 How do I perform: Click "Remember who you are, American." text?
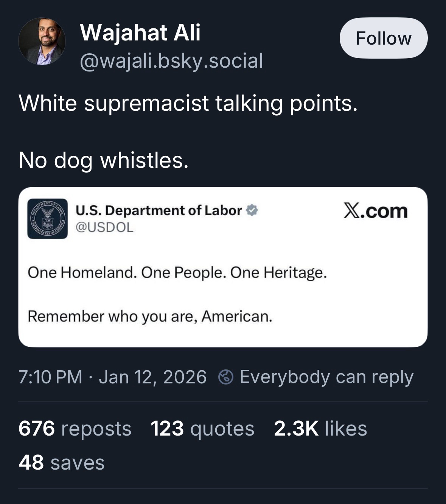(150, 316)
